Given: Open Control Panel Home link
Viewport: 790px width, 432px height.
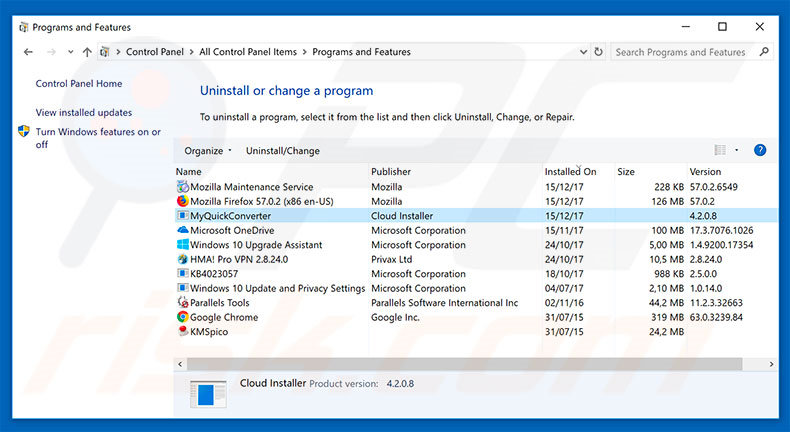Looking at the screenshot, I should (x=79, y=84).
